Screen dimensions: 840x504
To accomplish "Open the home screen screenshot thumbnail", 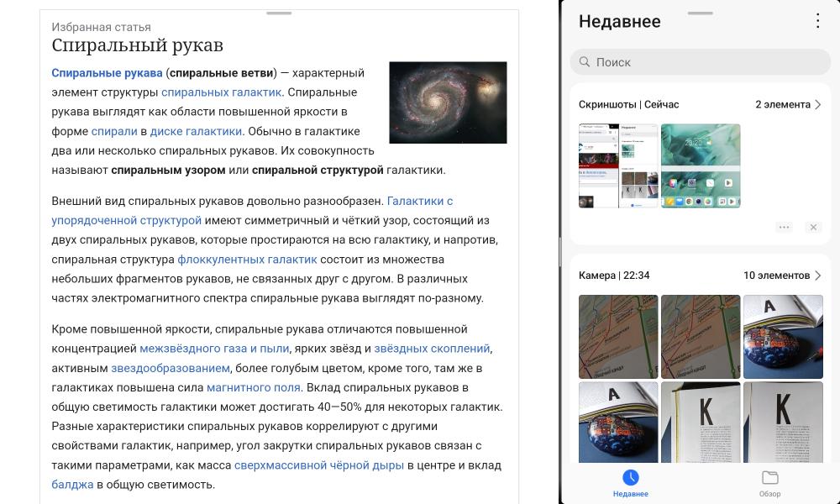I will (x=701, y=165).
